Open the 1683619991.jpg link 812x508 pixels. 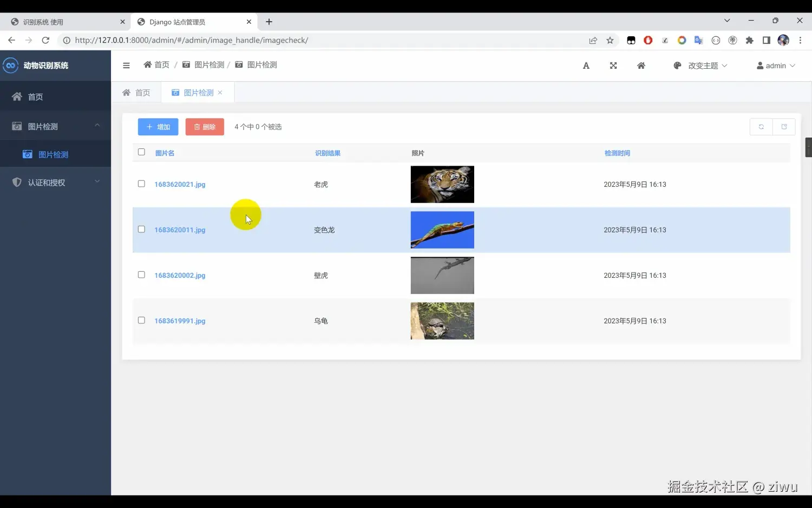coord(180,321)
